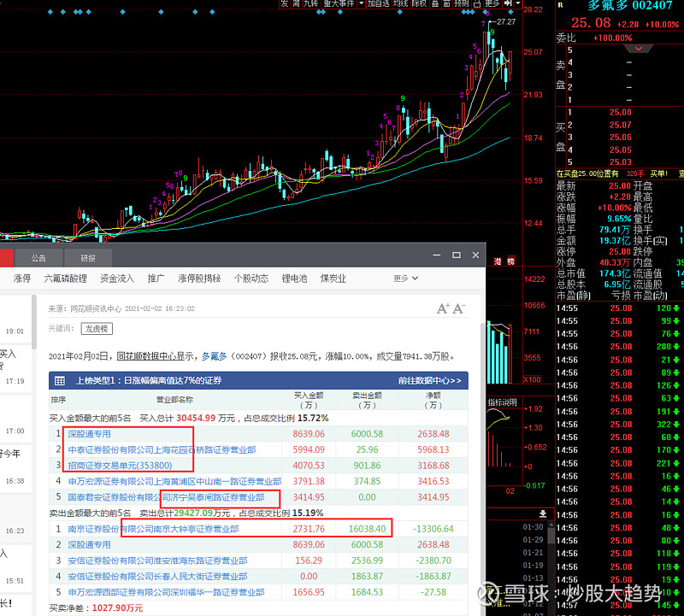Select the 推广 topic tag
The image size is (684, 616).
pyautogui.click(x=156, y=279)
